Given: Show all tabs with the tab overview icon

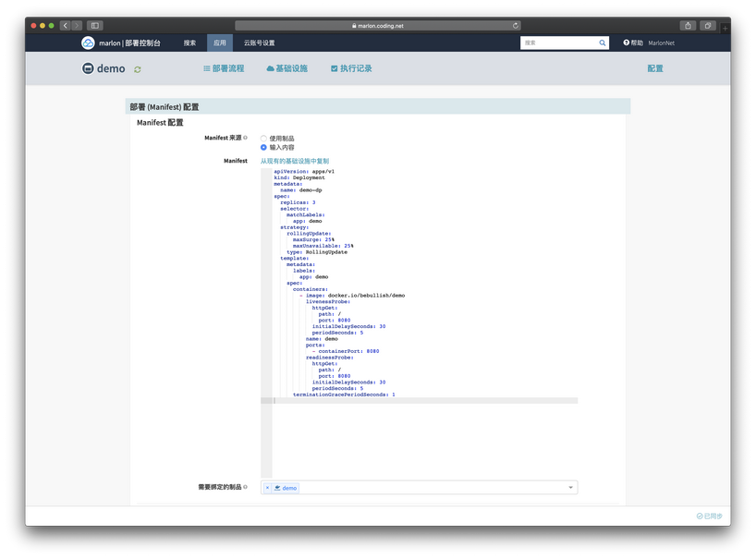Looking at the screenshot, I should (x=708, y=26).
